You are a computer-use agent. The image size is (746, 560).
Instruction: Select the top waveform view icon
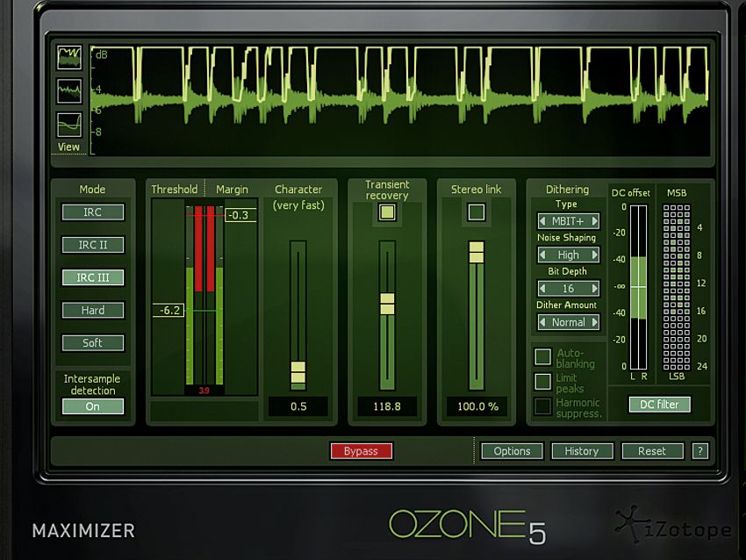(x=69, y=58)
